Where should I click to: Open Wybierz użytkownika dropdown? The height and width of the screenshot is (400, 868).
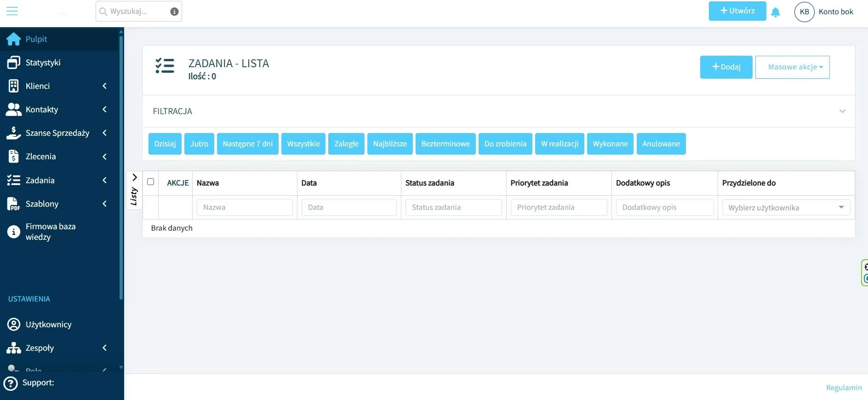[x=786, y=208]
